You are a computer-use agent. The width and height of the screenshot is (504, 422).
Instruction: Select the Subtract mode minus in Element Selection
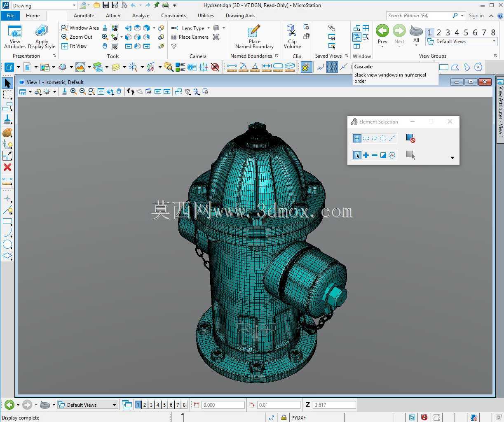[x=374, y=155]
